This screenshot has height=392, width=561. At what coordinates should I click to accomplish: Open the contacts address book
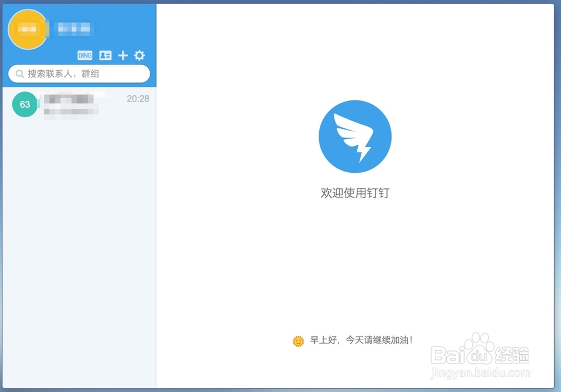[x=104, y=55]
